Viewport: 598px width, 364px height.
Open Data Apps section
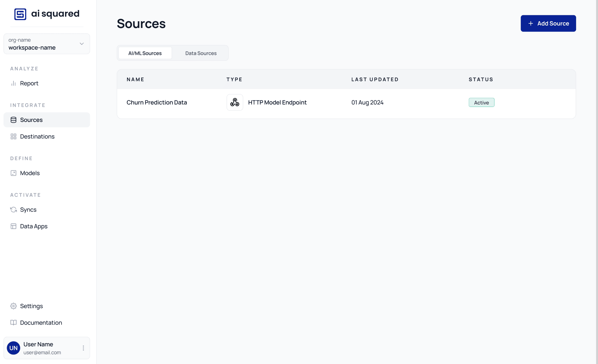47,226
